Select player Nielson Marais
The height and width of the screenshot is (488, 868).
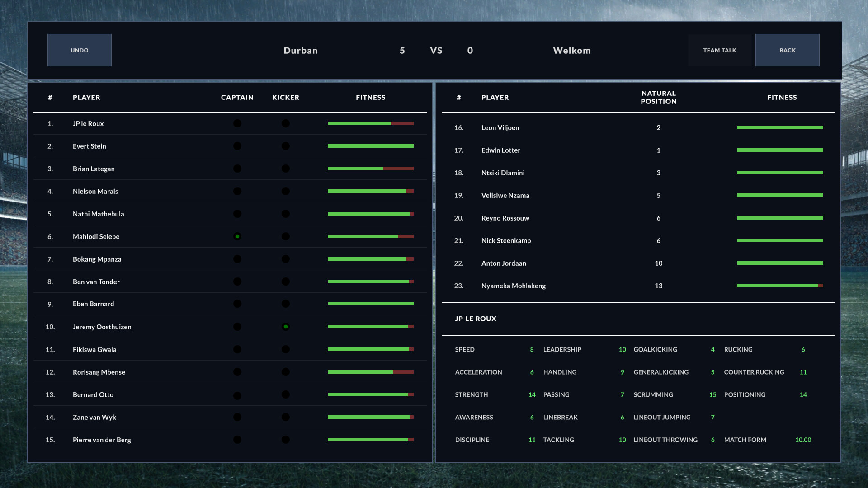(95, 191)
